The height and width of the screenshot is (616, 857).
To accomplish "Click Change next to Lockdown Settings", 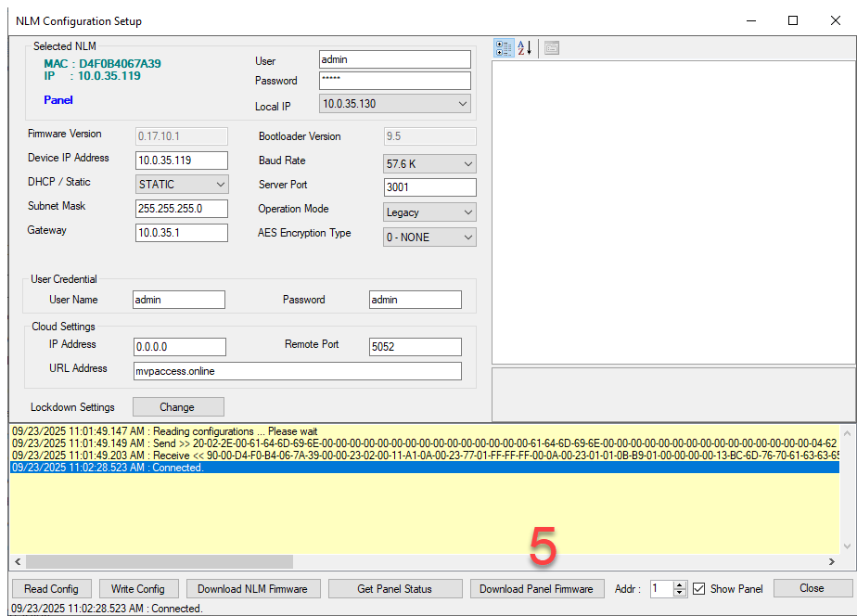I will 177,407.
